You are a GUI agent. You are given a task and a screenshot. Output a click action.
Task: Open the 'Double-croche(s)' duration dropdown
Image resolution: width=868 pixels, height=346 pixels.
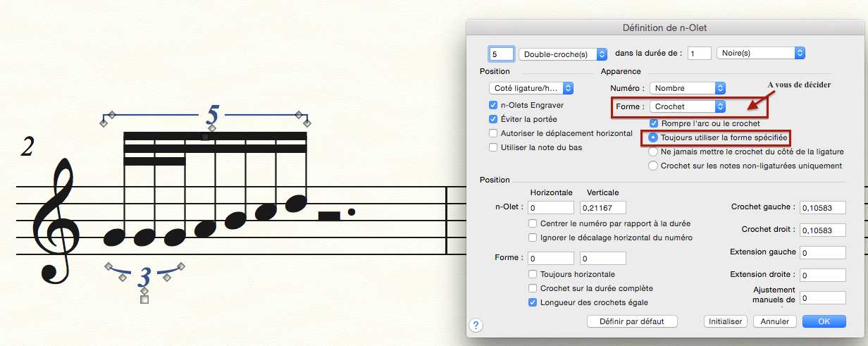563,54
